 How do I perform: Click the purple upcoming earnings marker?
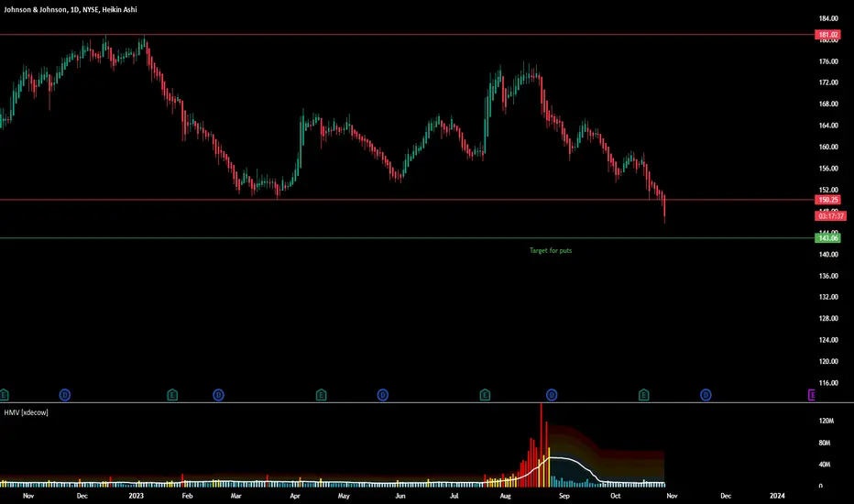(x=812, y=395)
